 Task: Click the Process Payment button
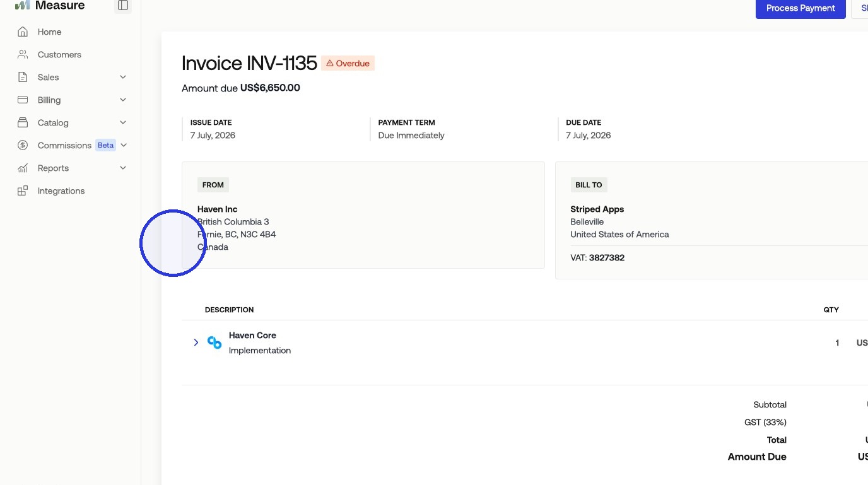[x=801, y=8]
